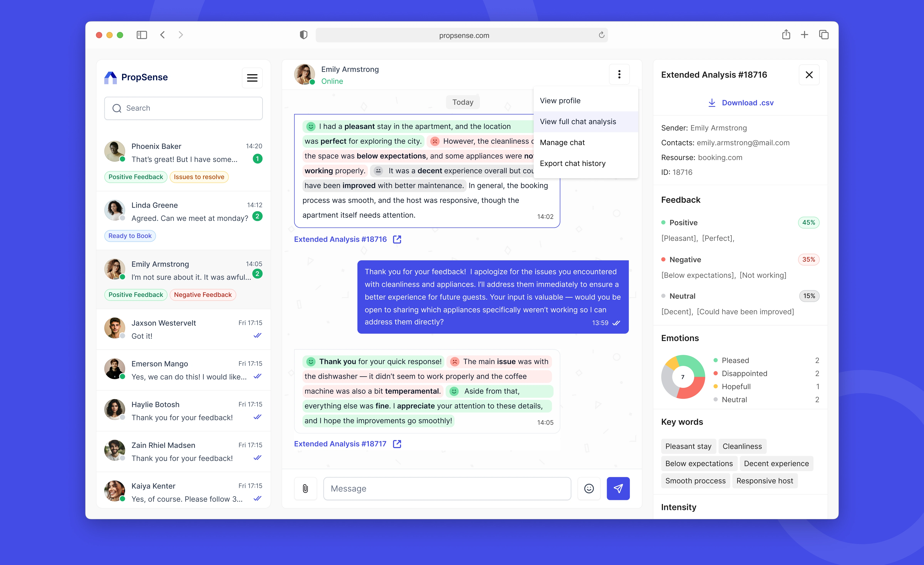Click the Decent experience keyword chip

(776, 463)
